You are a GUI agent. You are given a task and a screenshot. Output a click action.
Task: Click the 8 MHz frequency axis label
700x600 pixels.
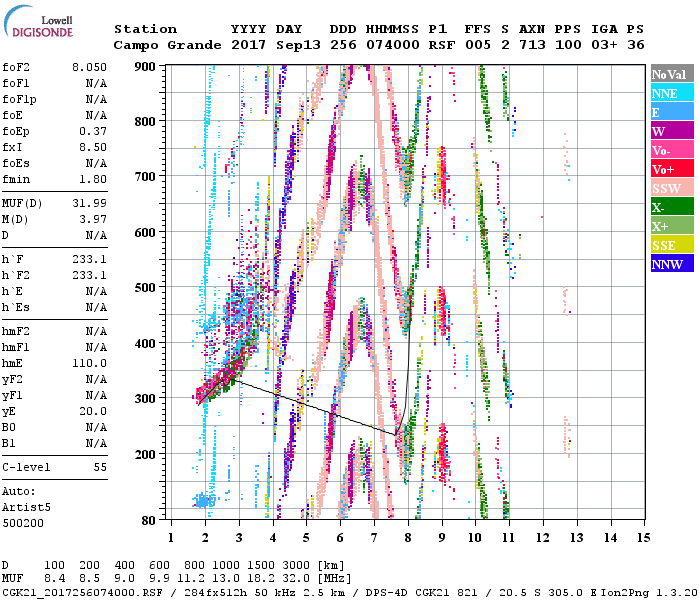[408, 538]
